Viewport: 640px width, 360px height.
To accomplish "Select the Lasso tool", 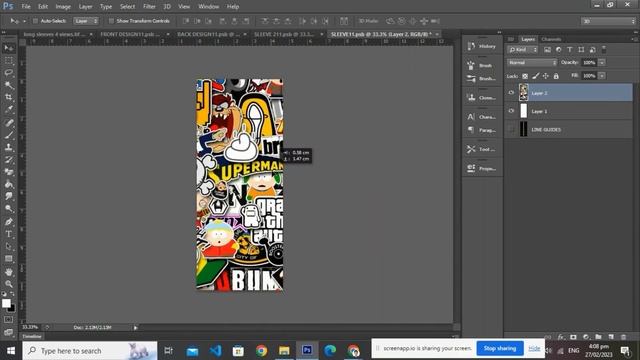I will point(9,73).
